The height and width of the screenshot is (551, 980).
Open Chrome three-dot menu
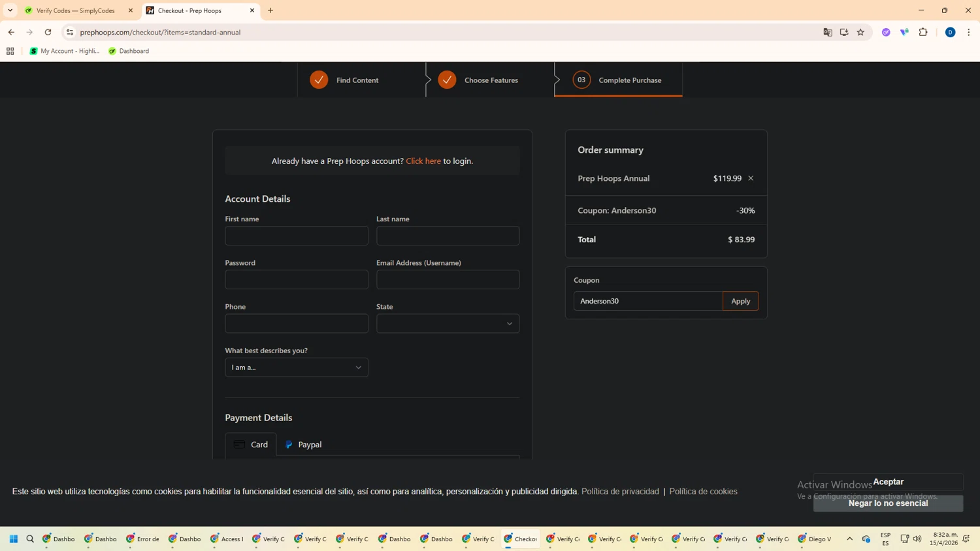coord(969,32)
